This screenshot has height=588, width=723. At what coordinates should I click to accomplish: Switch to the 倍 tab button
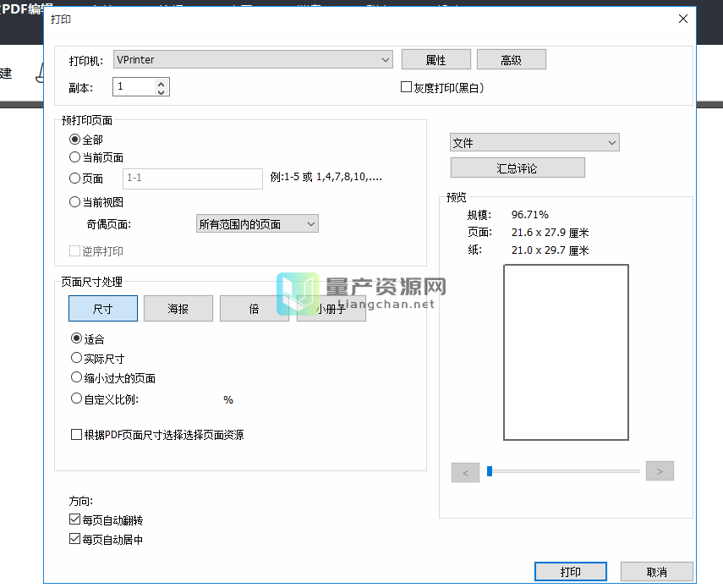pyautogui.click(x=254, y=309)
